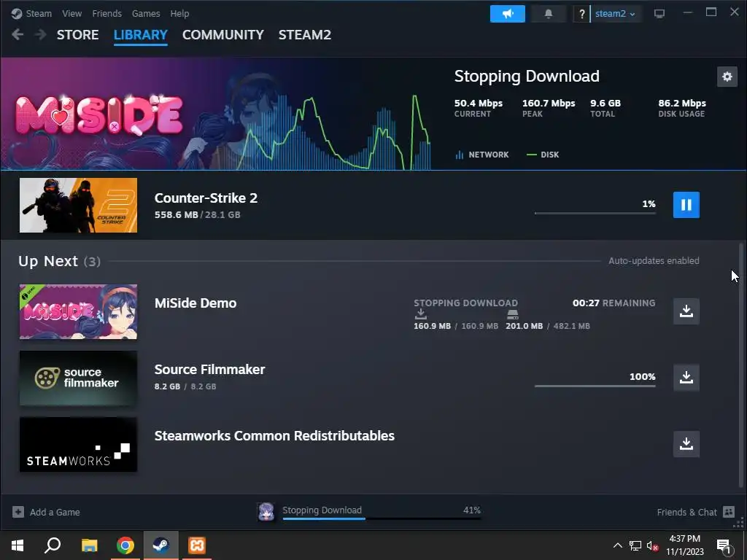Screen dimensions: 747x560
Task: Click the Steamworks thumbnail
Action: [x=78, y=445]
